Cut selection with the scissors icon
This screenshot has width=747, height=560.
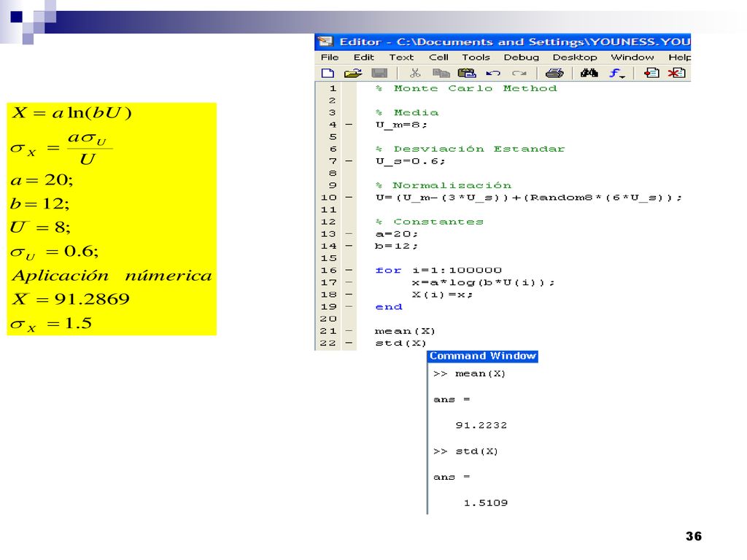coord(415,73)
